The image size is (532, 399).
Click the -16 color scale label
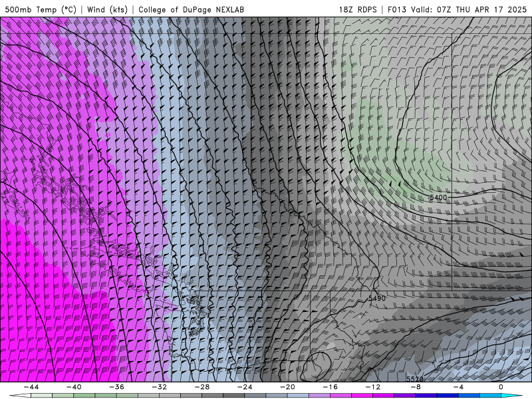(x=330, y=387)
